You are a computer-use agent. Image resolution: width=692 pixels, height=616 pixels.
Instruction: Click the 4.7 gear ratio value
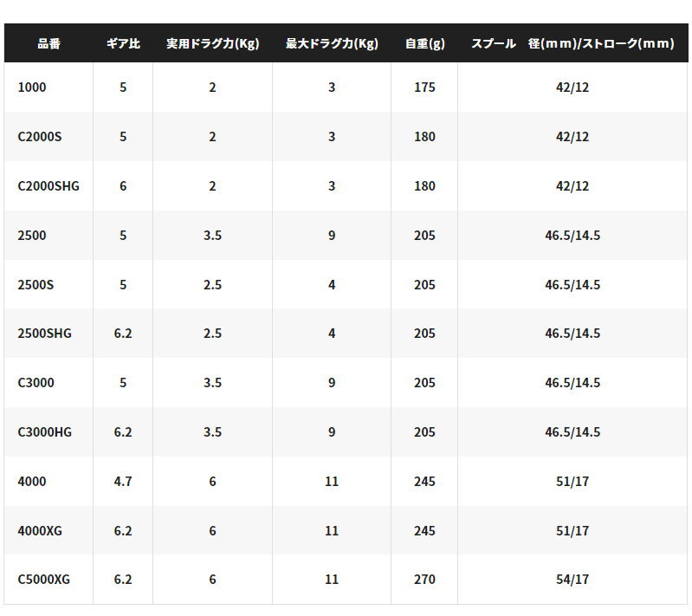point(123,482)
